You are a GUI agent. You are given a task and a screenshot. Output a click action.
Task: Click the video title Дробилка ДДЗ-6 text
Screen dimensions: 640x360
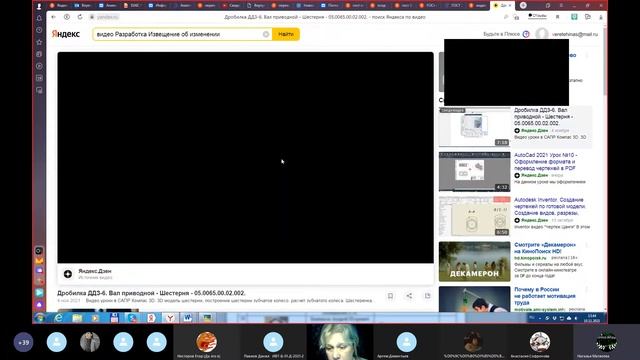[x=151, y=293]
